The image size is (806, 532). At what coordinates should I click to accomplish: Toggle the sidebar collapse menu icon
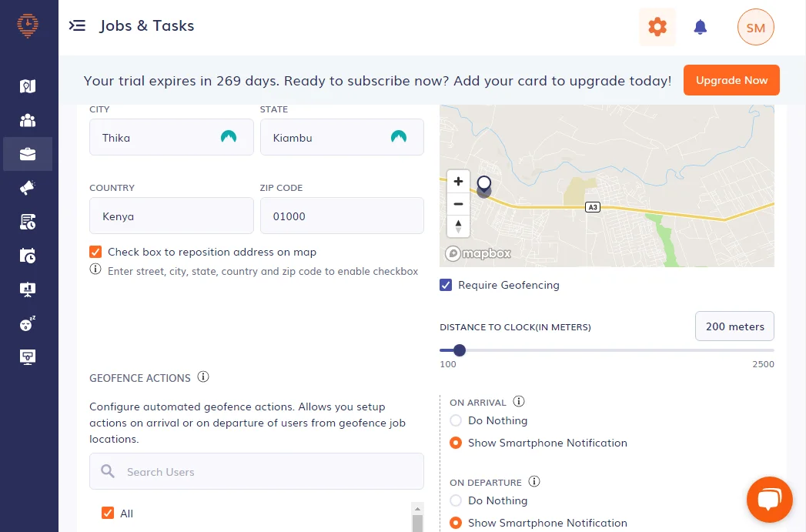[x=77, y=25]
